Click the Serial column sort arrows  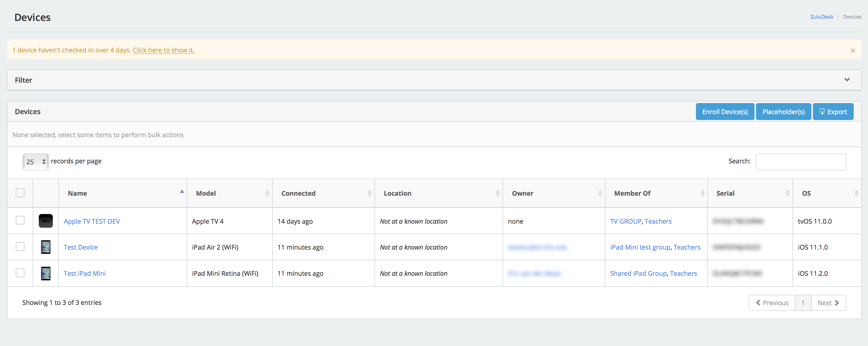(x=787, y=193)
